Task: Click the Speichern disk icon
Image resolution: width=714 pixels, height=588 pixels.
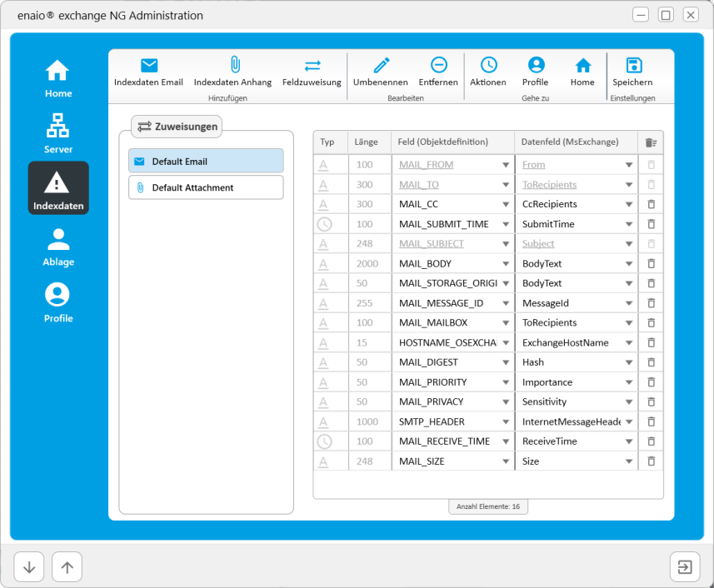Action: point(634,65)
